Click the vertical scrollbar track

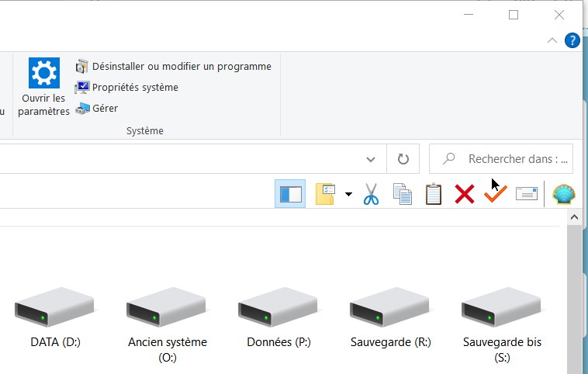(x=574, y=300)
